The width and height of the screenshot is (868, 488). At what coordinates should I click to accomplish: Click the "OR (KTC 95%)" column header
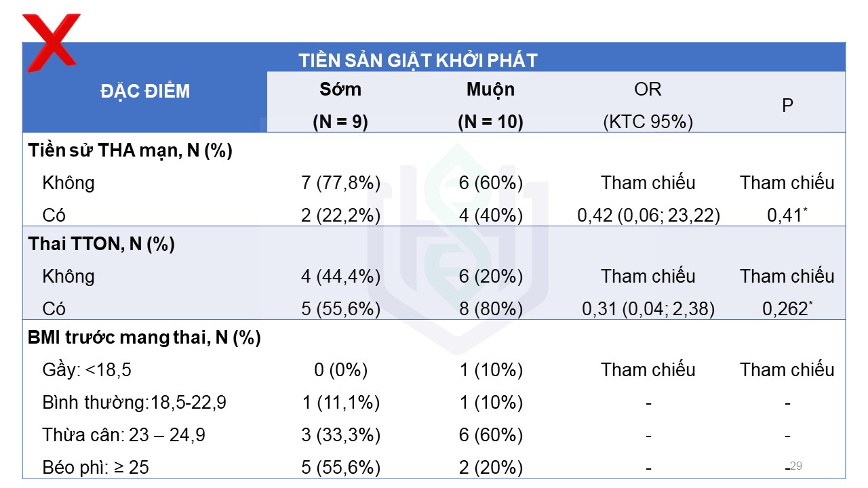[x=648, y=105]
